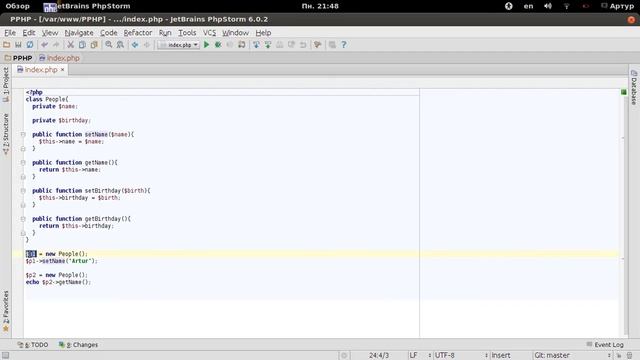
Task: Click the tool windows toggle icon in status bar
Action: (x=5, y=356)
